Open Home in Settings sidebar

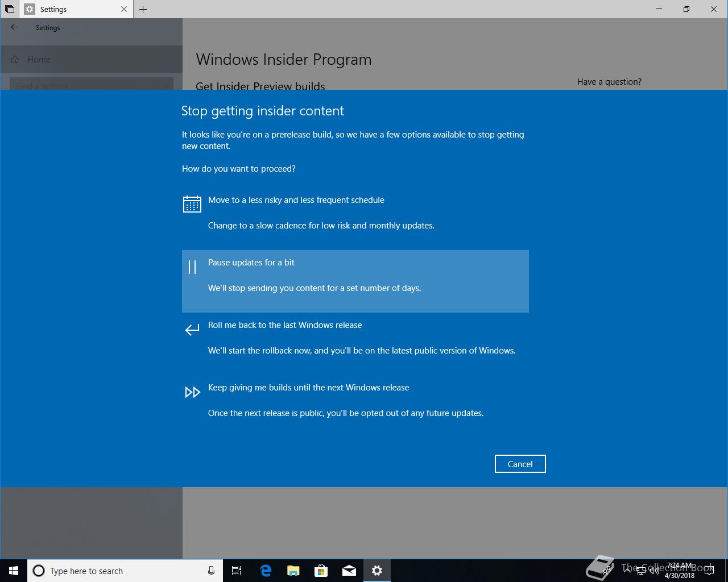pyautogui.click(x=91, y=60)
